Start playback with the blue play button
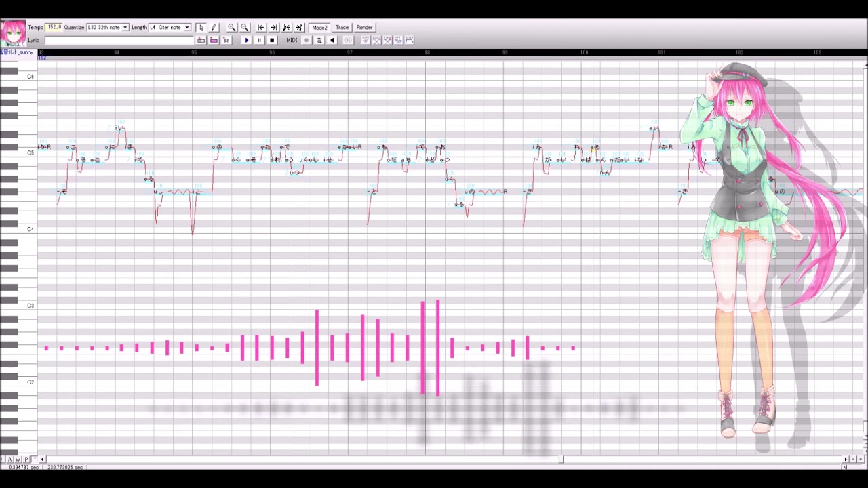The image size is (868, 488). pyautogui.click(x=247, y=41)
